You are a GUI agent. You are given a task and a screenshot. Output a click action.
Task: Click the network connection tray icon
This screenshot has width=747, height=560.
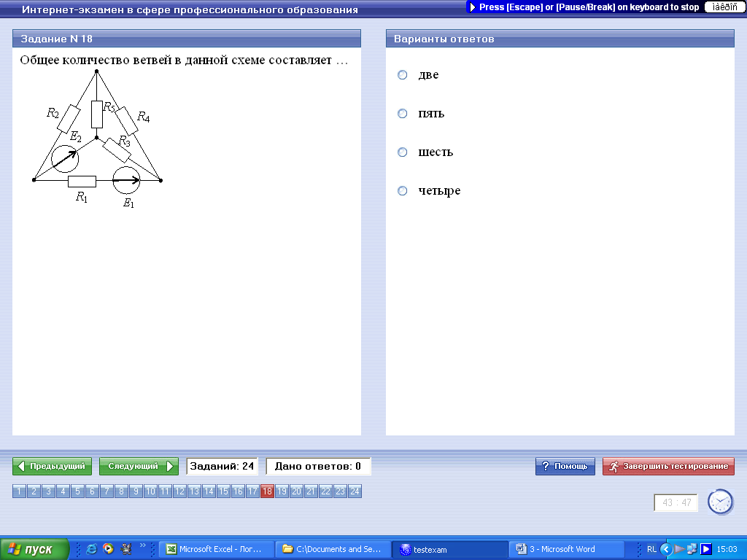click(x=692, y=549)
